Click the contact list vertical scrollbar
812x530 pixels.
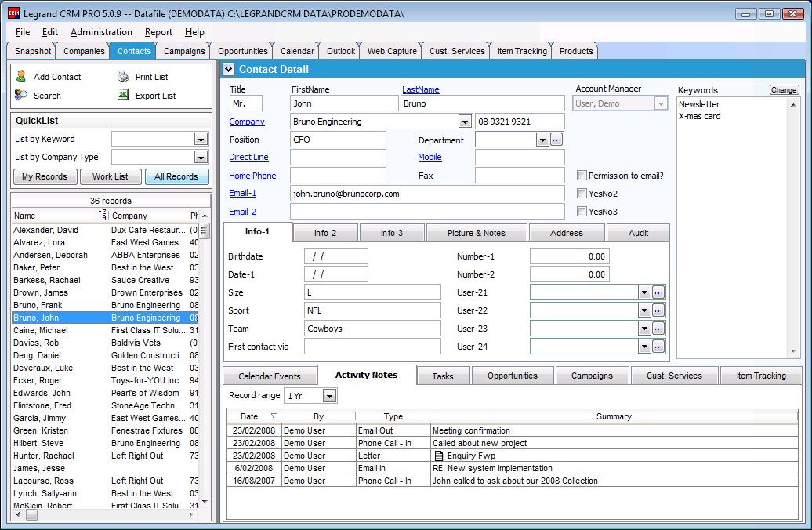pos(205,358)
